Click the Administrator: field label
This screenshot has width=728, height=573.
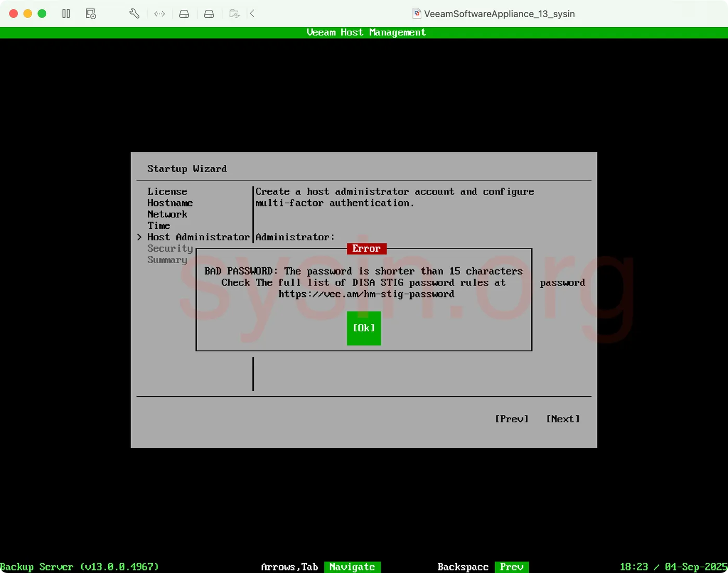(x=295, y=237)
